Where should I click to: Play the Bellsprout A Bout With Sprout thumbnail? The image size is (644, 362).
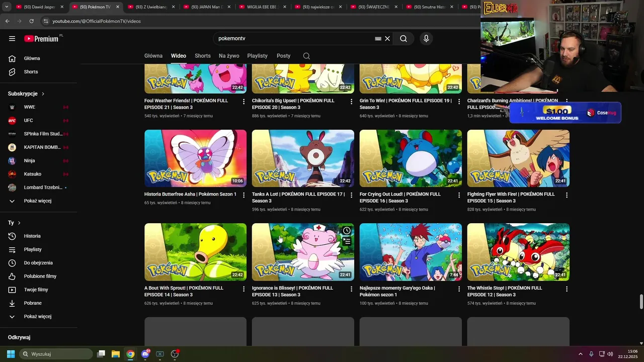coord(195,252)
